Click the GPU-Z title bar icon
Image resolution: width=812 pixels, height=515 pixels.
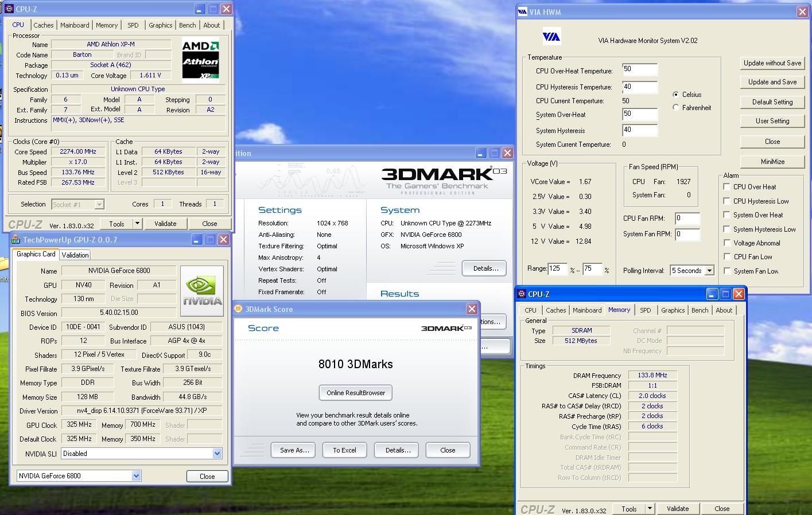[16, 240]
